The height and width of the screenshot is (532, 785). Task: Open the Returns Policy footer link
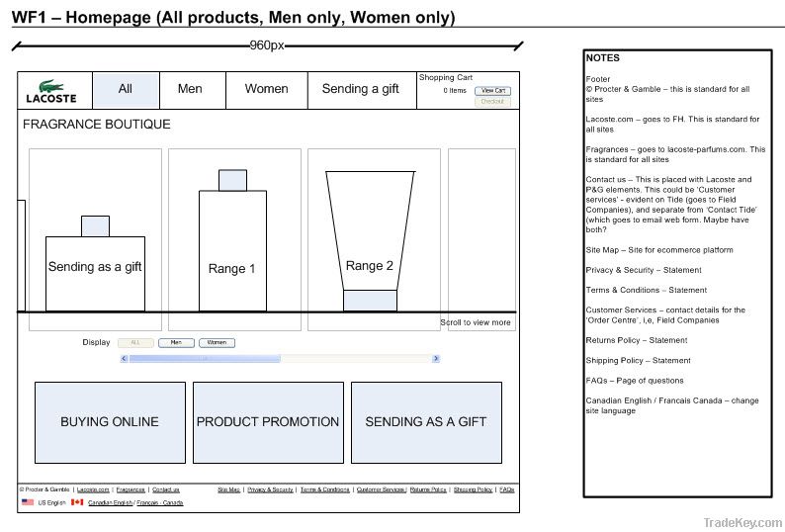(x=428, y=489)
